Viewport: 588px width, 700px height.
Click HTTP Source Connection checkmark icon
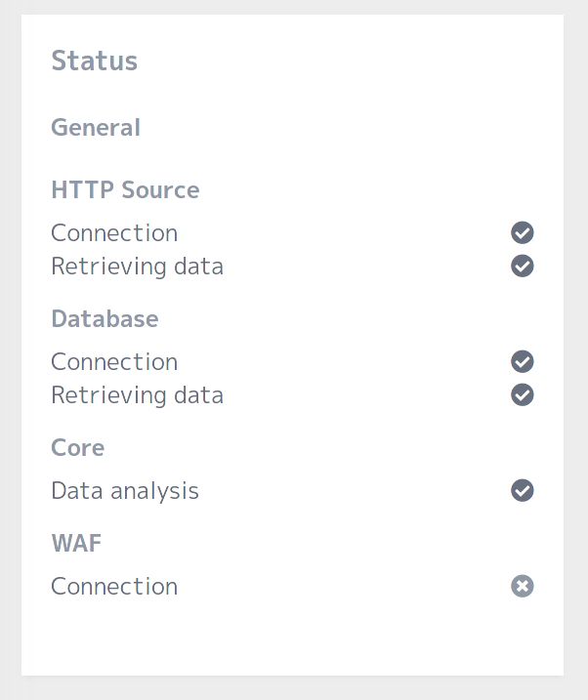click(522, 232)
